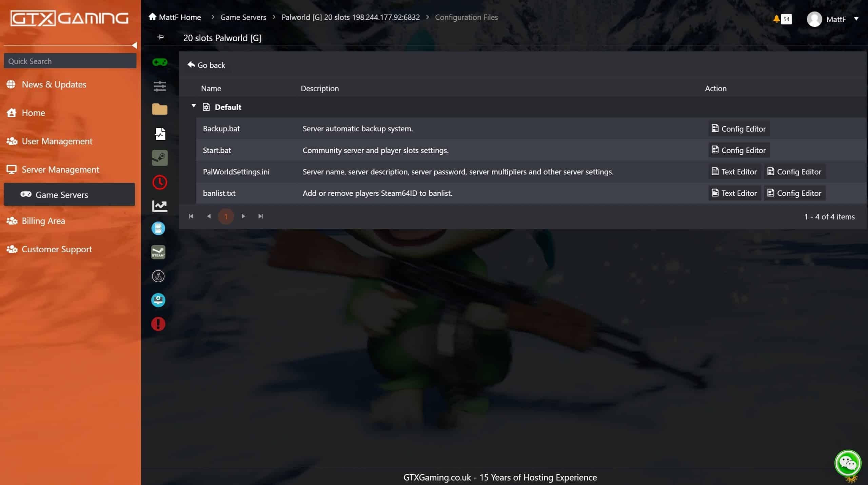Open the file manager folder icon
Viewport: 868px width, 485px height.
coord(159,109)
